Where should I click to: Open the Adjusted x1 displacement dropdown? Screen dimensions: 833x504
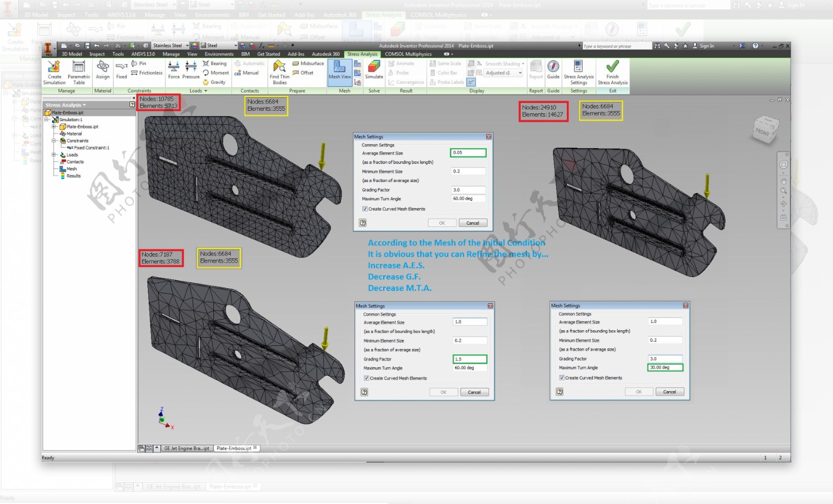point(520,73)
